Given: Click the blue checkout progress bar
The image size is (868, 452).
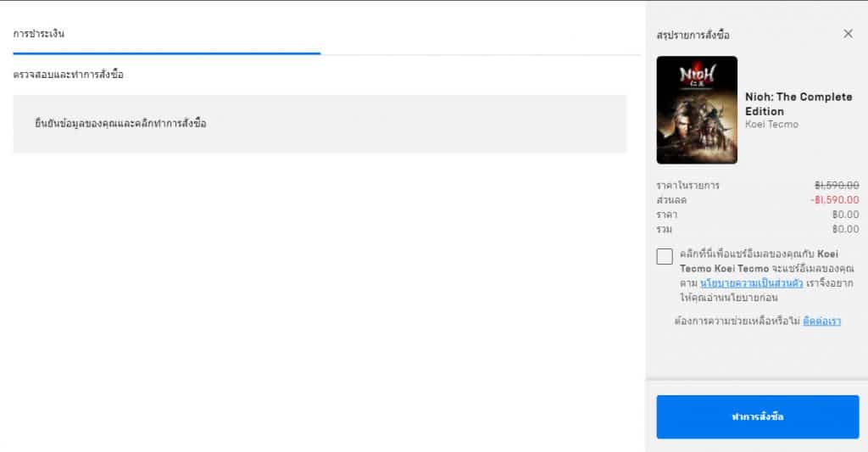Looking at the screenshot, I should [x=167, y=53].
